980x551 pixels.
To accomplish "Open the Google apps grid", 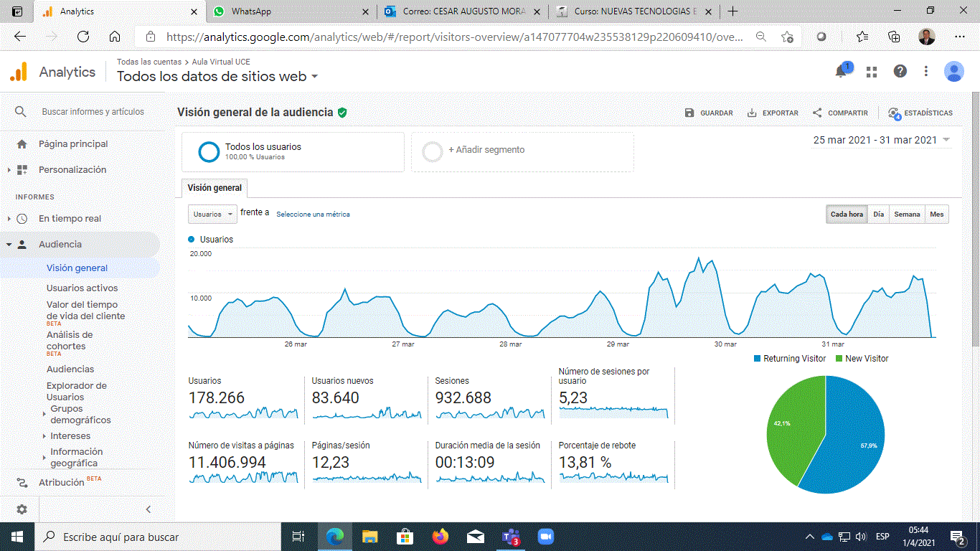I will pos(871,71).
